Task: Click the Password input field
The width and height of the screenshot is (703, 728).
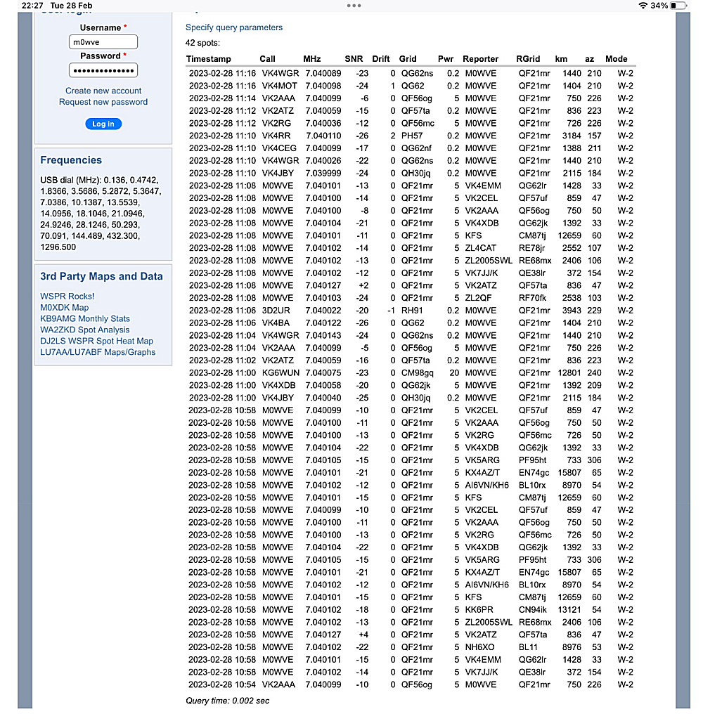Action: [x=103, y=70]
